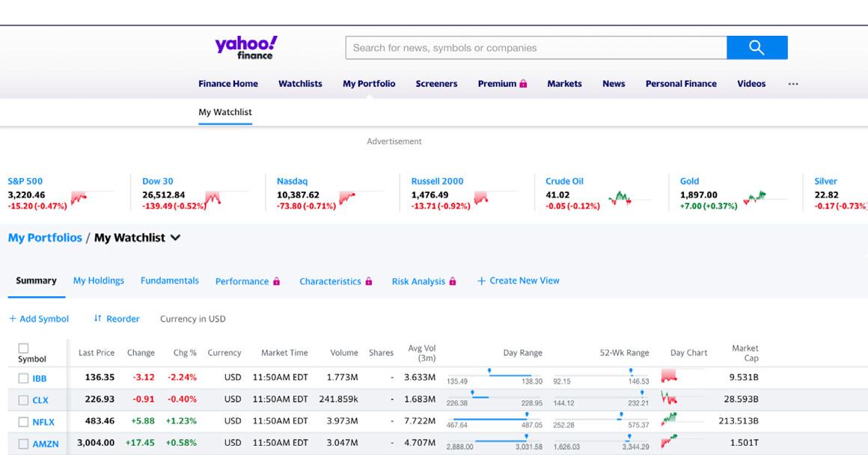The width and height of the screenshot is (868, 463).
Task: Sort by the Chg % column header
Action: point(185,352)
